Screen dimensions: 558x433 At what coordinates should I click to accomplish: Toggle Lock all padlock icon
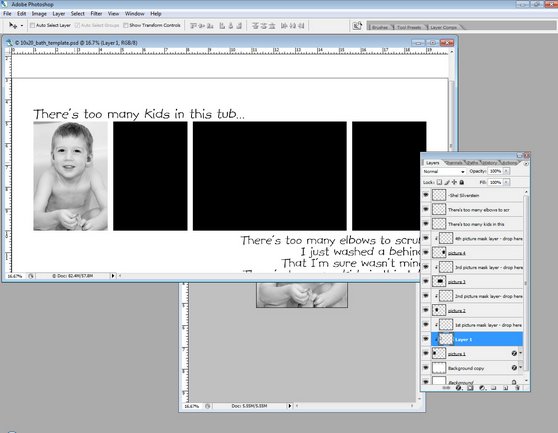click(462, 182)
